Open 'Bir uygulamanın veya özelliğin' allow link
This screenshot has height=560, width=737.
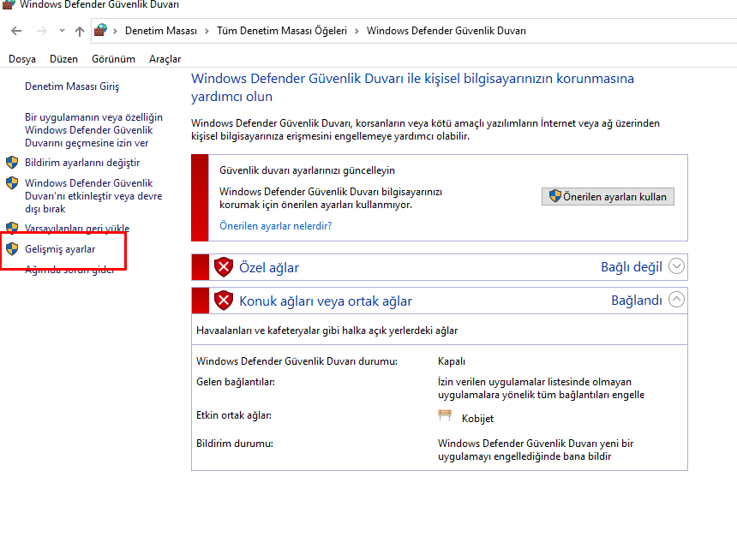[93, 130]
